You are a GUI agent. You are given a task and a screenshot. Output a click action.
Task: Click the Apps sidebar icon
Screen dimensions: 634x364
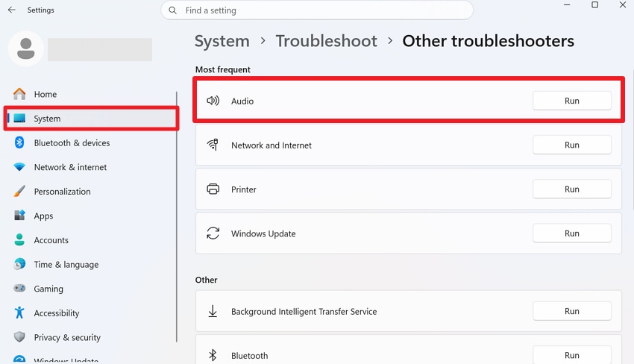click(19, 215)
